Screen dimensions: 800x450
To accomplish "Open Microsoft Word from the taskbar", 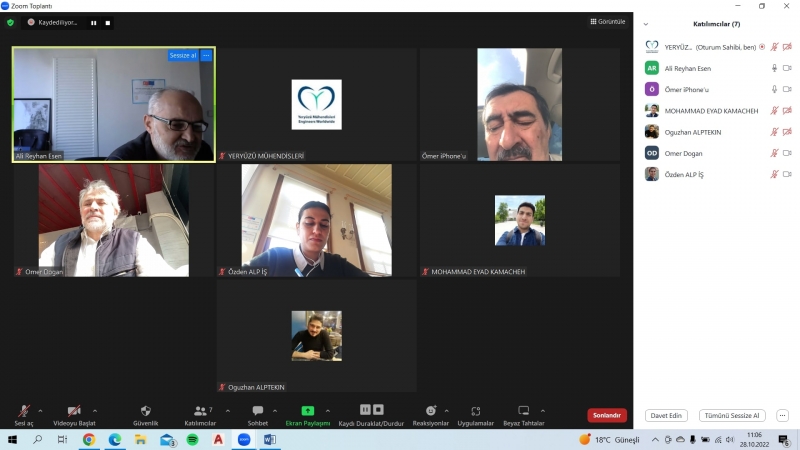I will 270,439.
